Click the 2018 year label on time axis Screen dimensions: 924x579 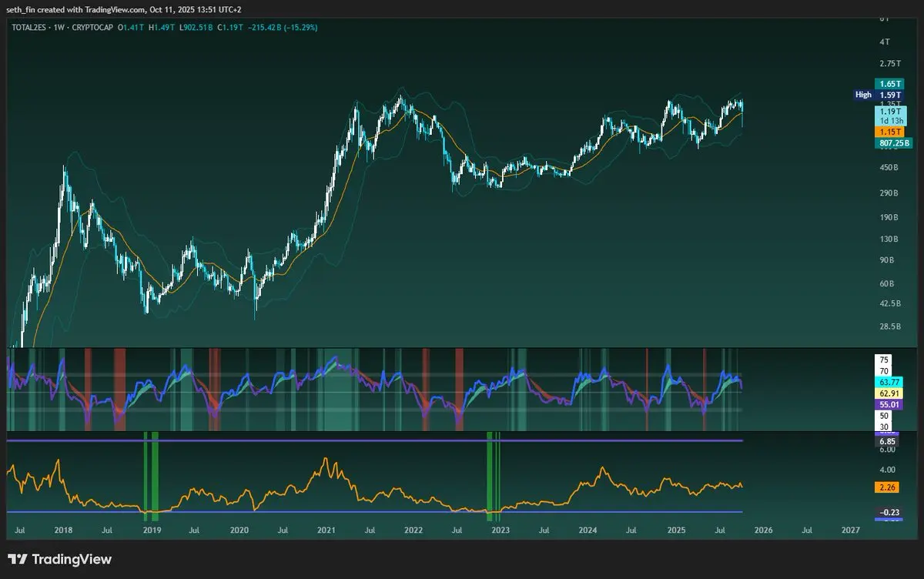pyautogui.click(x=64, y=530)
